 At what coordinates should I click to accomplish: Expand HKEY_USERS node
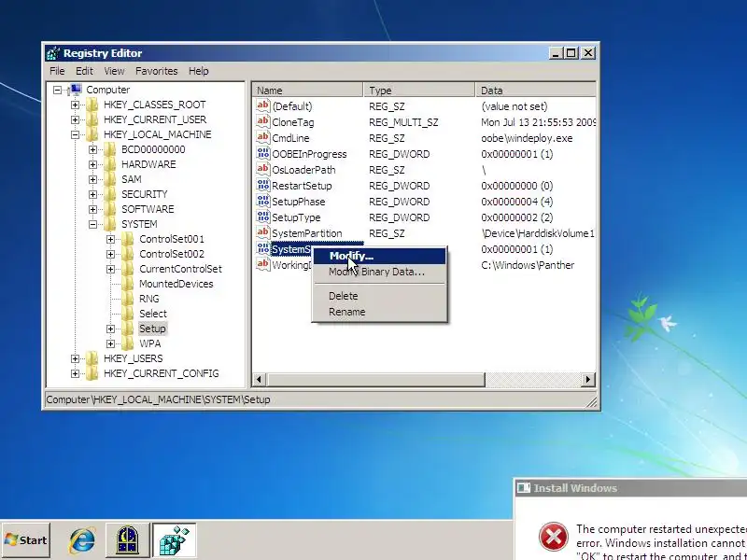[x=75, y=358]
